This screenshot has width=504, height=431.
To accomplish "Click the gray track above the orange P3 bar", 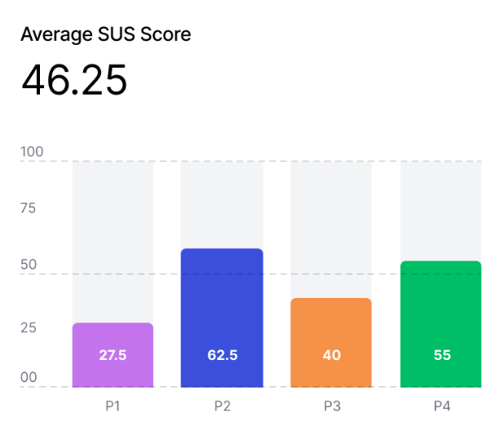I will pos(331,229).
